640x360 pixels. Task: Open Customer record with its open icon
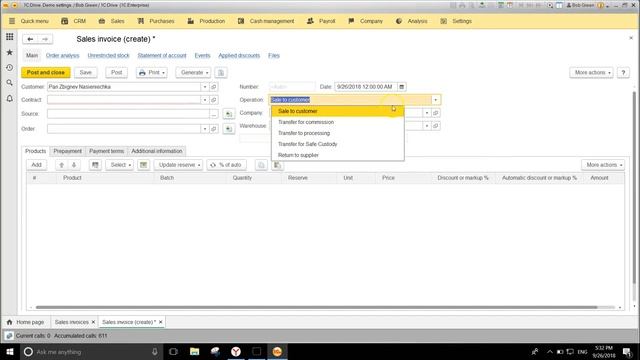pyautogui.click(x=213, y=87)
